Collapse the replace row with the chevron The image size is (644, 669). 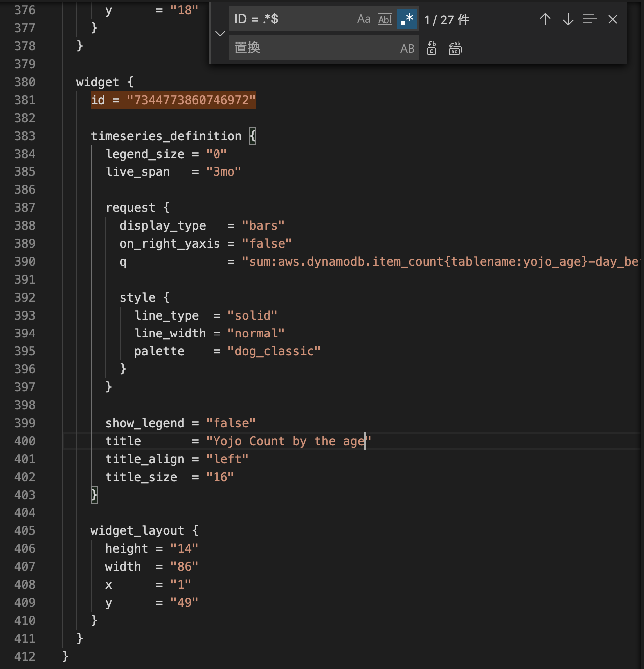point(220,34)
